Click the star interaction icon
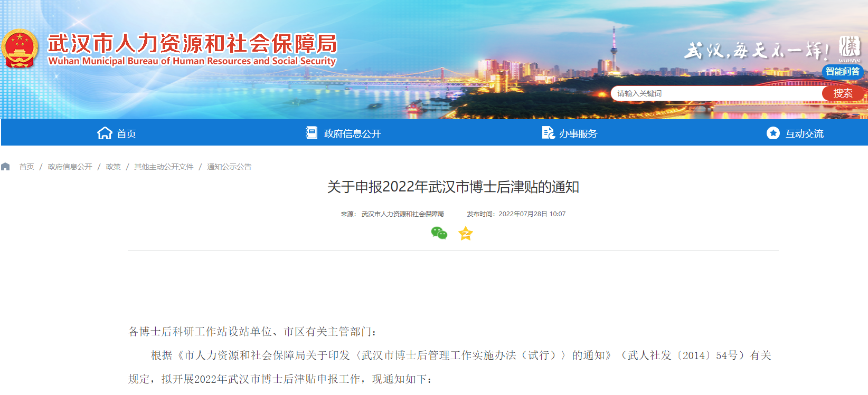 tap(773, 133)
